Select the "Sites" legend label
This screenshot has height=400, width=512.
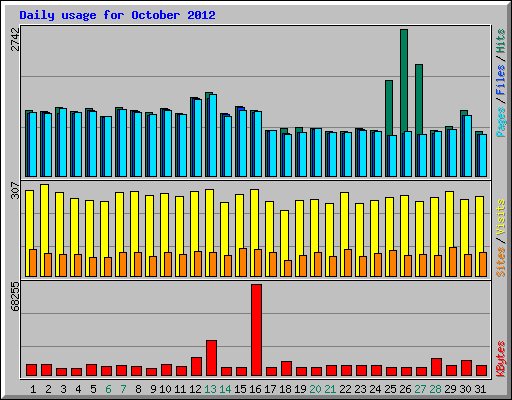[501, 262]
